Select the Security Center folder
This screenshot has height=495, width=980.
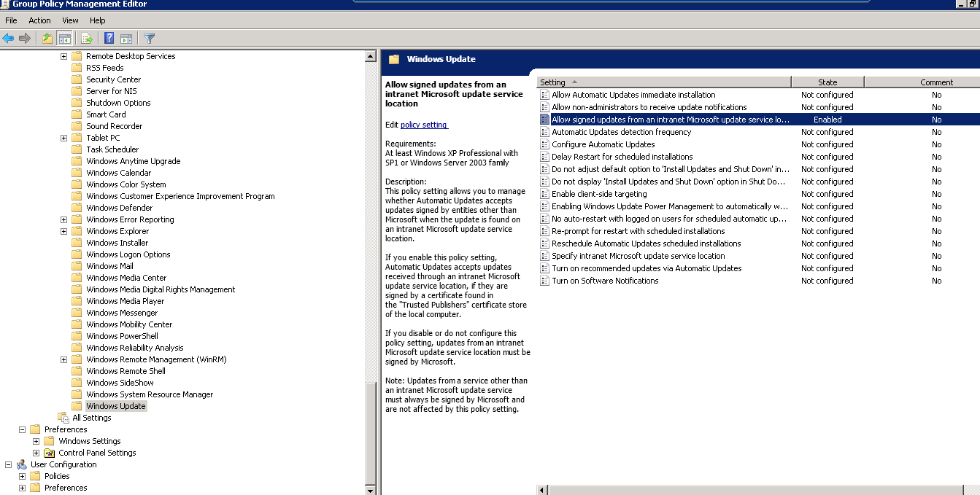pos(113,79)
